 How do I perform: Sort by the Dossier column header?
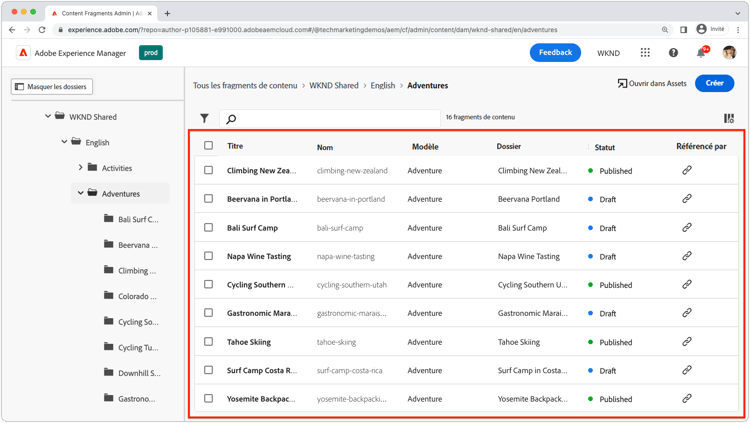coord(508,146)
